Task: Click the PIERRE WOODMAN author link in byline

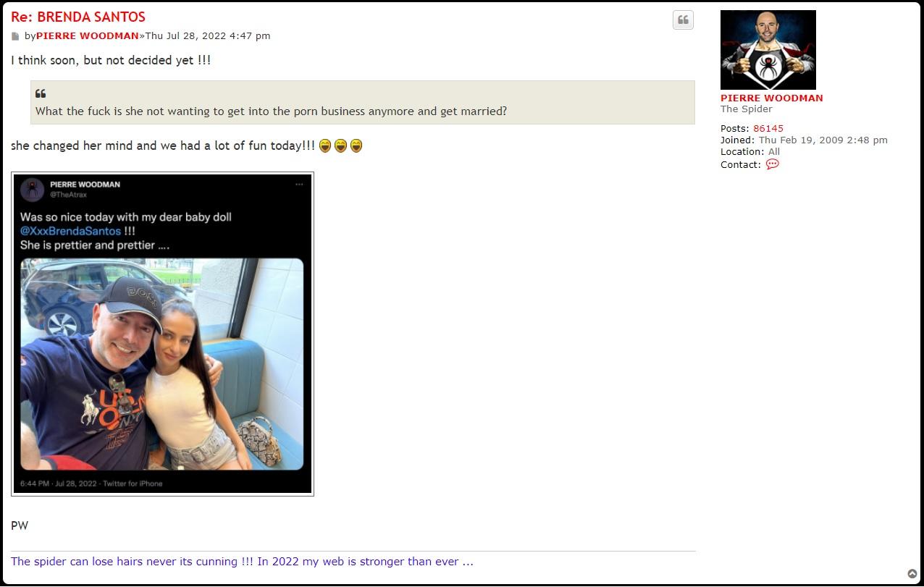Action: [87, 35]
